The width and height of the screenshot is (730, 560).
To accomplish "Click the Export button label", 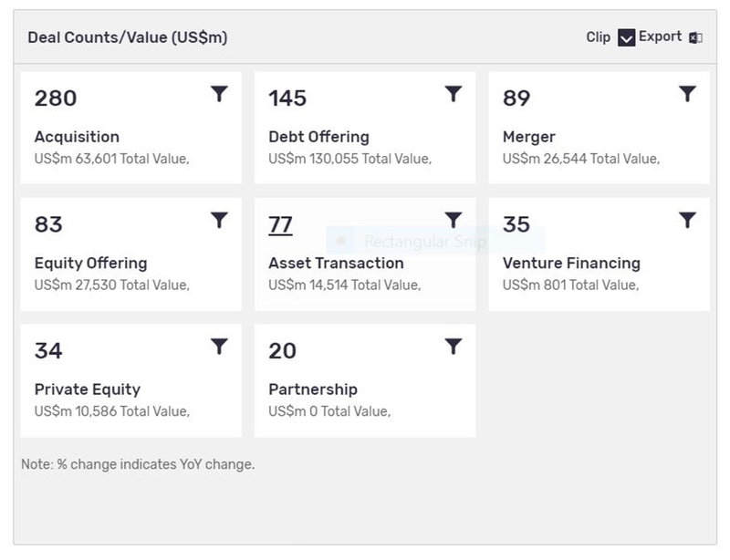I will [660, 36].
